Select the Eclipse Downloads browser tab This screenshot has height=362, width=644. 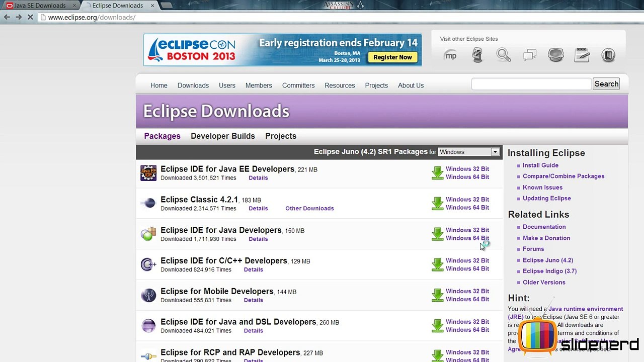point(117,6)
